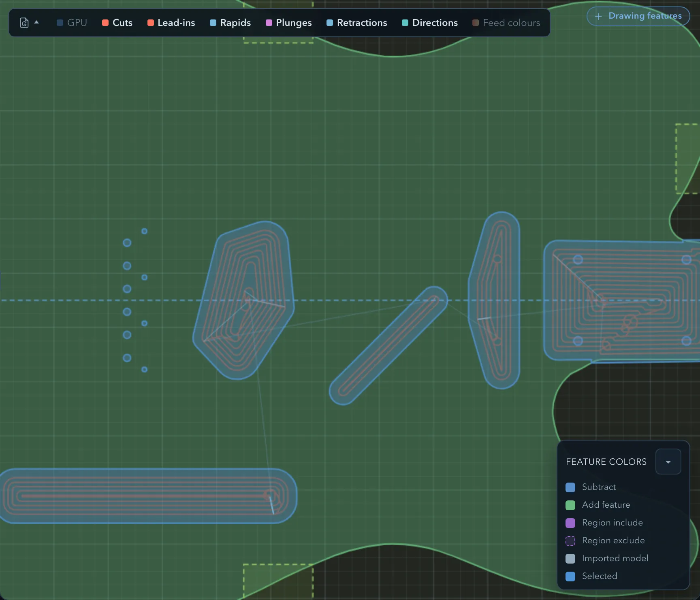
Task: Click the Imported model color swatch
Action: (570, 558)
